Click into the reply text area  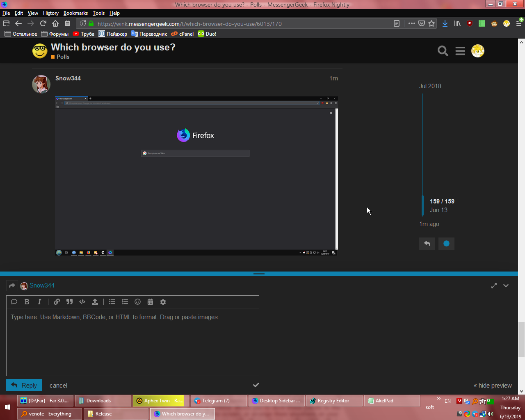point(132,342)
